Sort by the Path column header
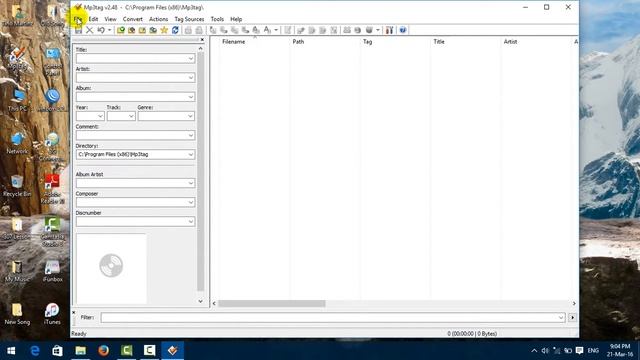Screen dimensions: 640x360 298,42
